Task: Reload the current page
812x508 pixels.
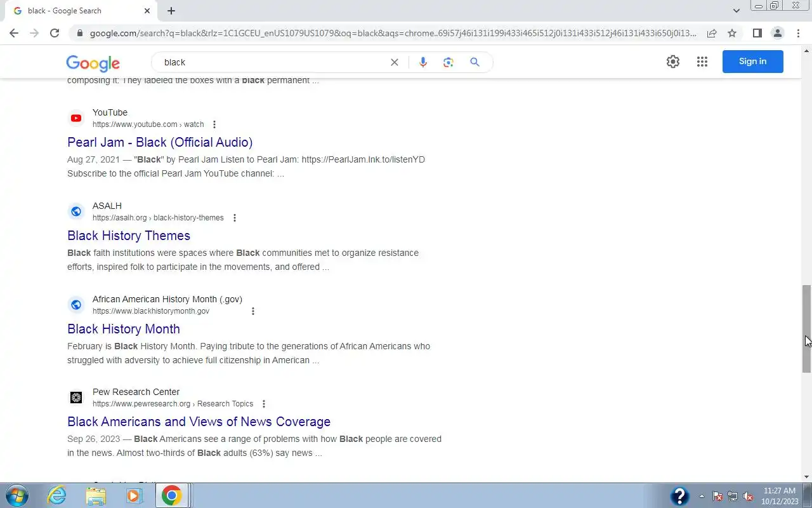Action: (x=55, y=33)
